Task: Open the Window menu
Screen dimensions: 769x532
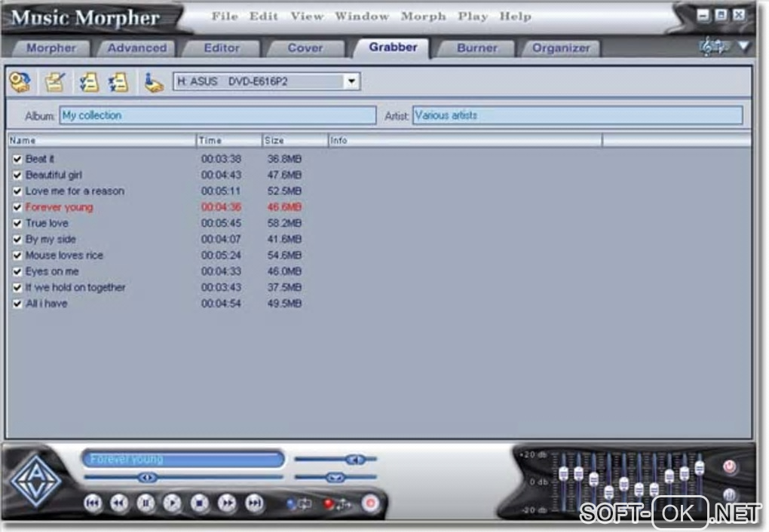Action: 362,16
